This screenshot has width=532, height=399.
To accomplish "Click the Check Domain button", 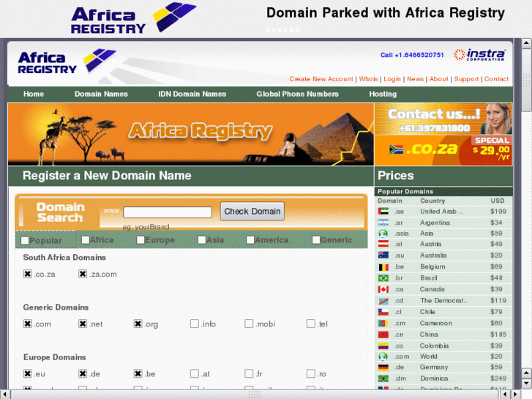I will coord(252,212).
